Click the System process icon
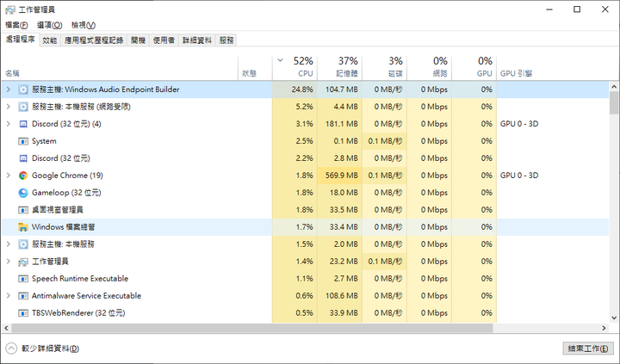 23,141
